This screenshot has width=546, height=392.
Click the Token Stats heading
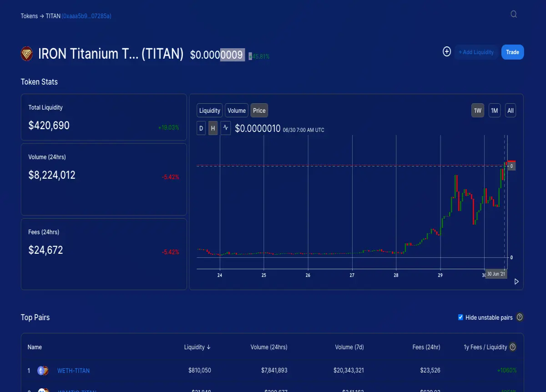39,82
